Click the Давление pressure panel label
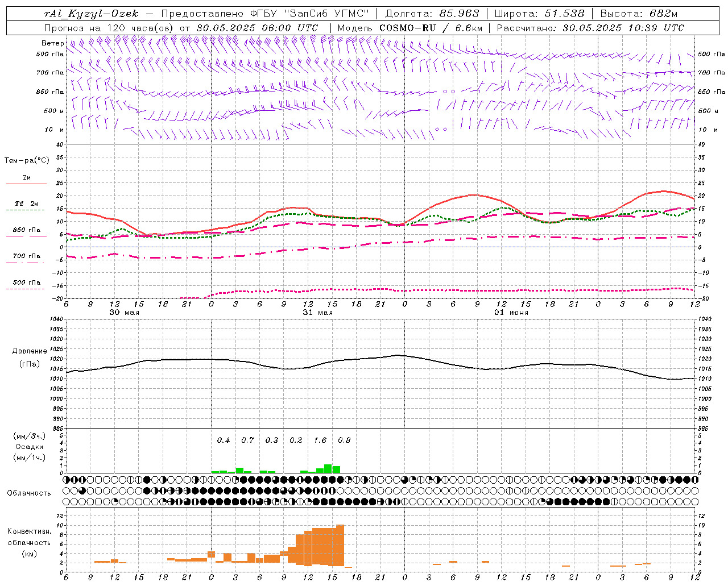 (29, 351)
